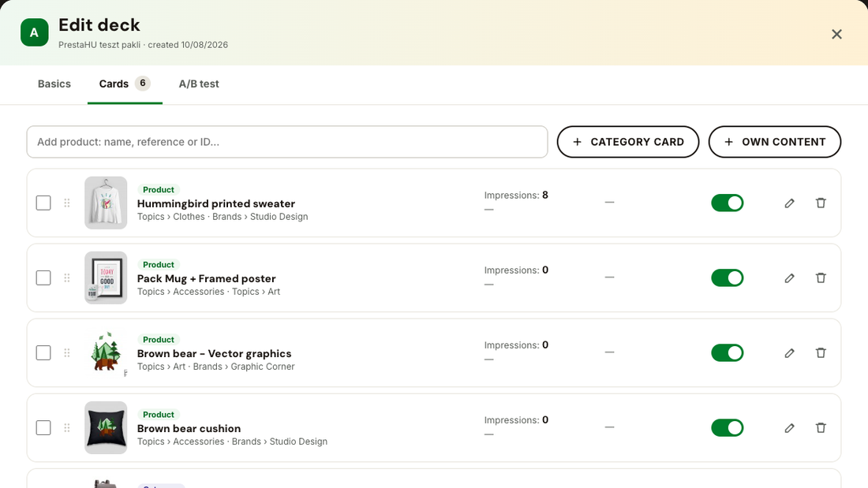
Task: Open the Cards tab
Action: [125, 84]
